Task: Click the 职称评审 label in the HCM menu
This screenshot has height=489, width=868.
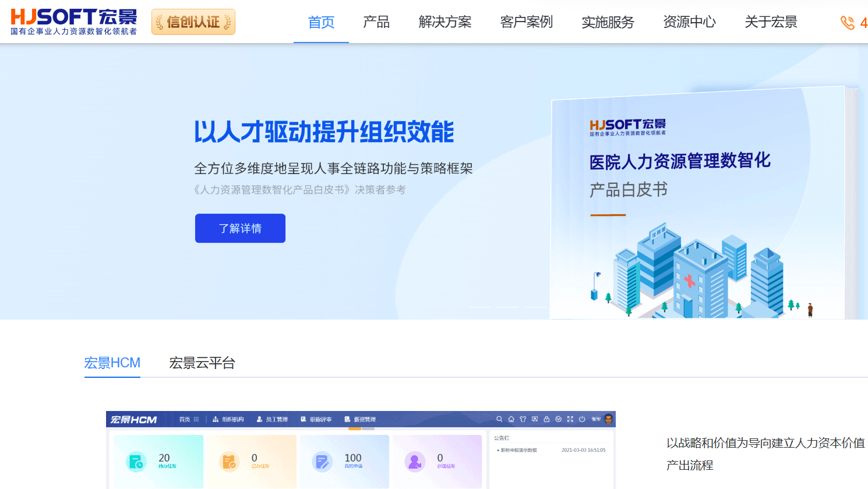Action: point(320,419)
